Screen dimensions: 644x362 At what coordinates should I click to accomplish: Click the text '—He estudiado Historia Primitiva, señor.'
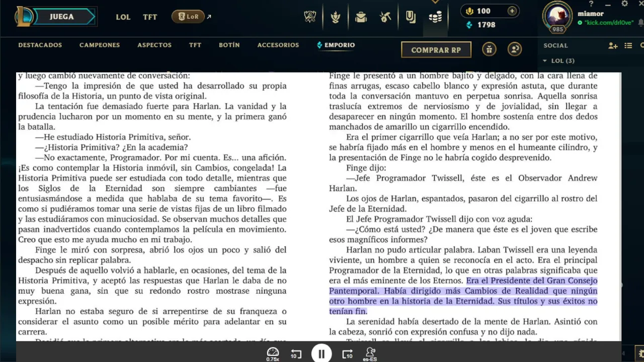113,137
